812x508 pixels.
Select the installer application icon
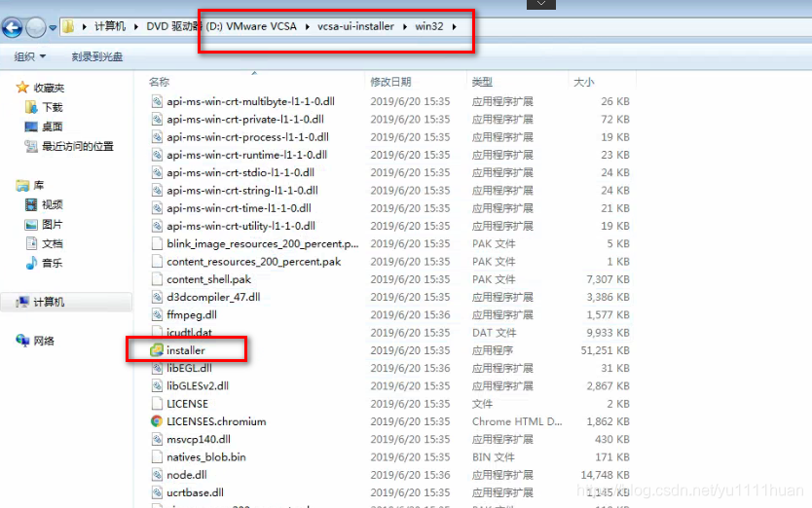[x=157, y=350]
